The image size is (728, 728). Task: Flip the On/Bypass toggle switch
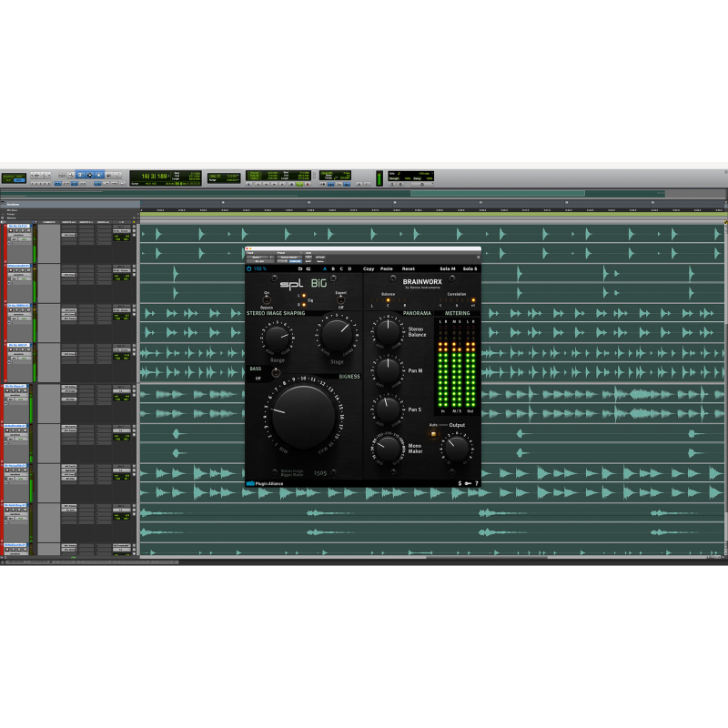click(267, 300)
